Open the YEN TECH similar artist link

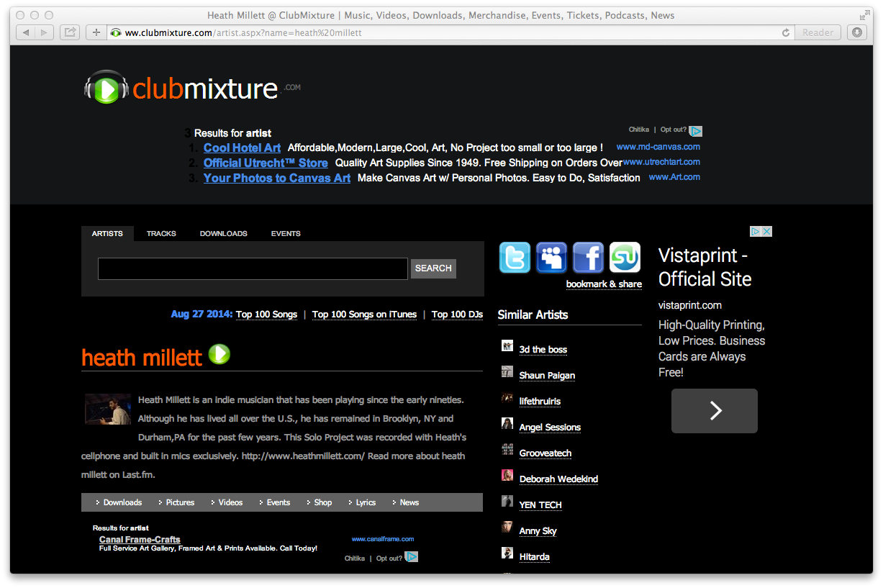point(540,505)
